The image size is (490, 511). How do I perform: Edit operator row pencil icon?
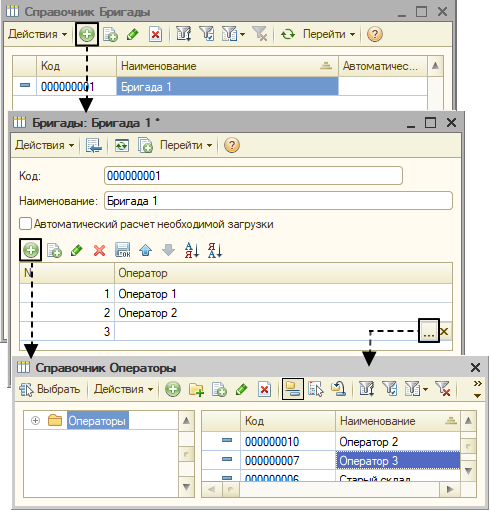[77, 250]
